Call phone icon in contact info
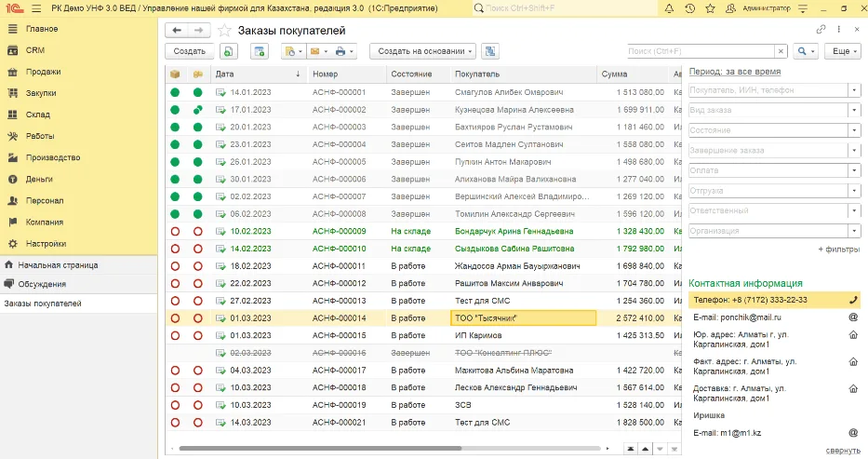The width and height of the screenshot is (868, 459). (853, 300)
